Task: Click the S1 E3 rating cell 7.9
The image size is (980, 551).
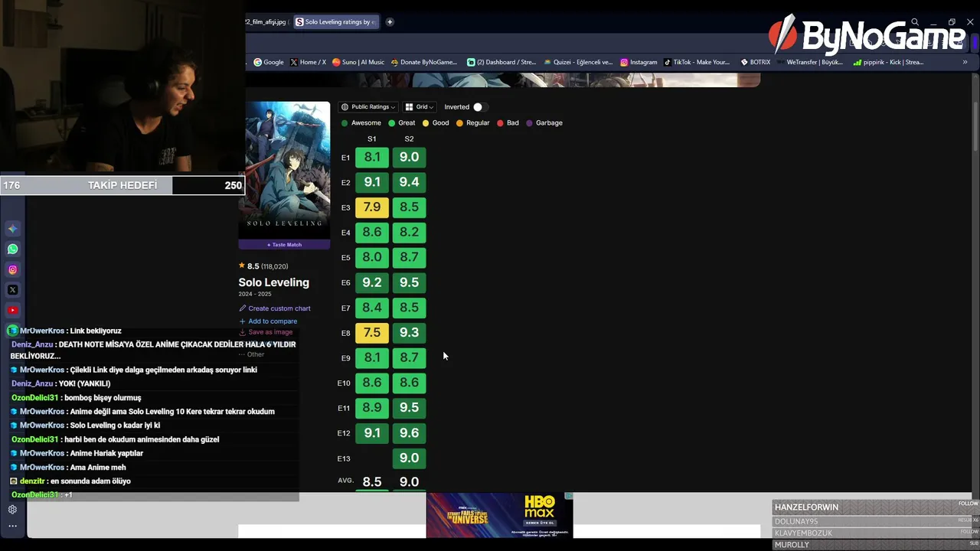Action: [372, 207]
